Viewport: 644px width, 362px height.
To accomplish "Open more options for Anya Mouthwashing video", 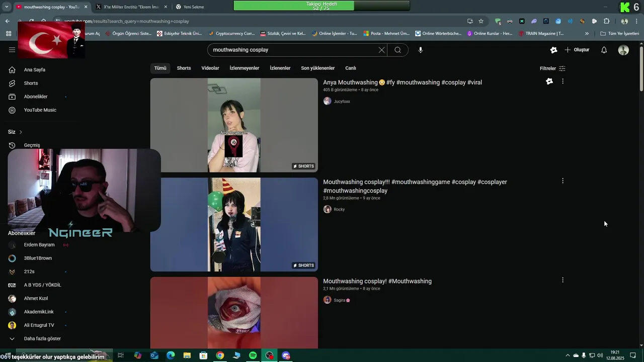I will 562,81.
